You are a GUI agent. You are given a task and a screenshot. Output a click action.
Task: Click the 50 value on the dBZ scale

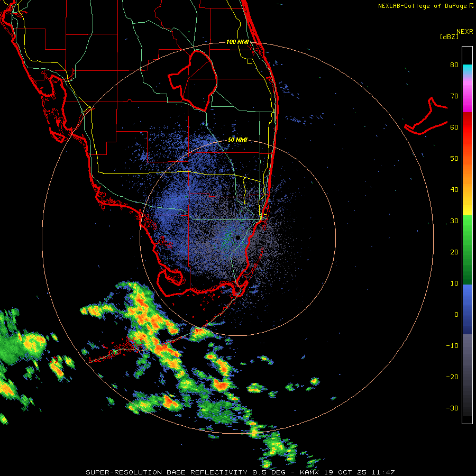tap(454, 159)
